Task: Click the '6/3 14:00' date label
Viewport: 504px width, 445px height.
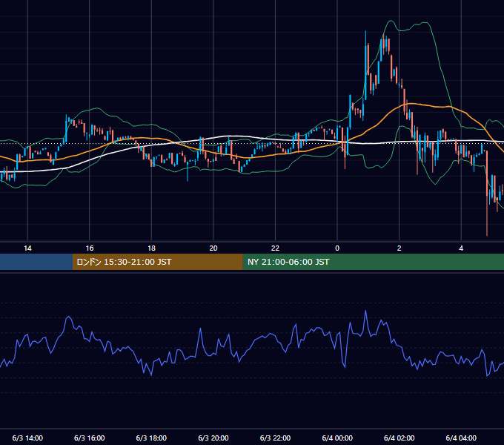Action: pyautogui.click(x=27, y=438)
